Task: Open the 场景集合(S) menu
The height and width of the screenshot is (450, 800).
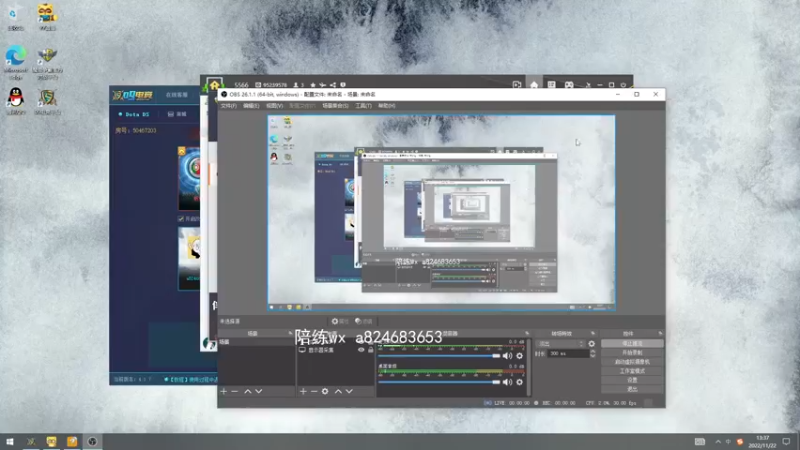Action: (335, 106)
